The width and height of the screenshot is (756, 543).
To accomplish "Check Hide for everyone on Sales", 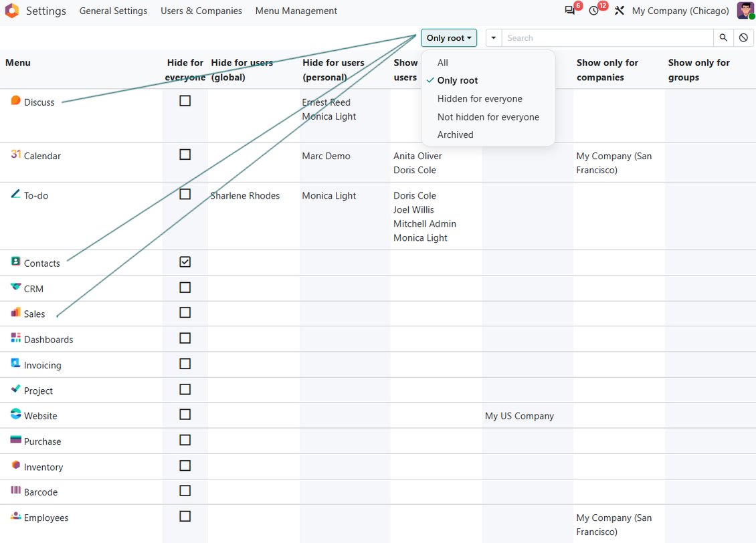I will 185,313.
